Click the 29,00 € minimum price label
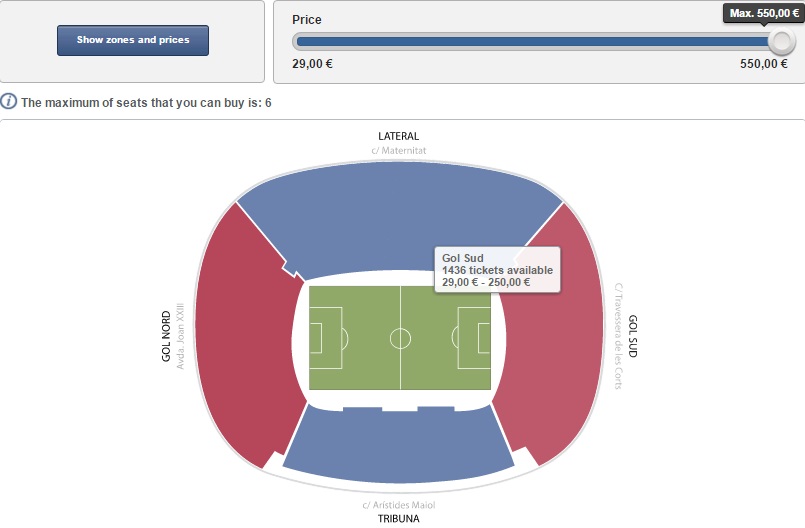 pos(313,64)
